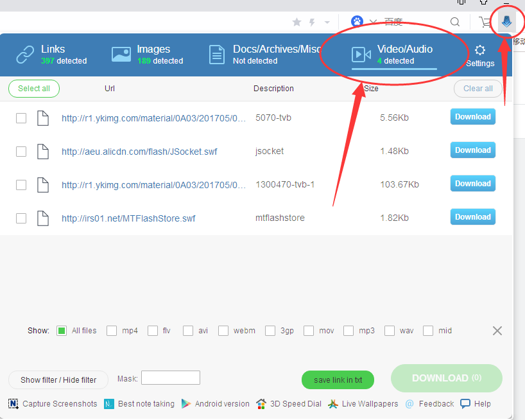Check the box for the jsocket row
The height and width of the screenshot is (420, 525).
21,152
